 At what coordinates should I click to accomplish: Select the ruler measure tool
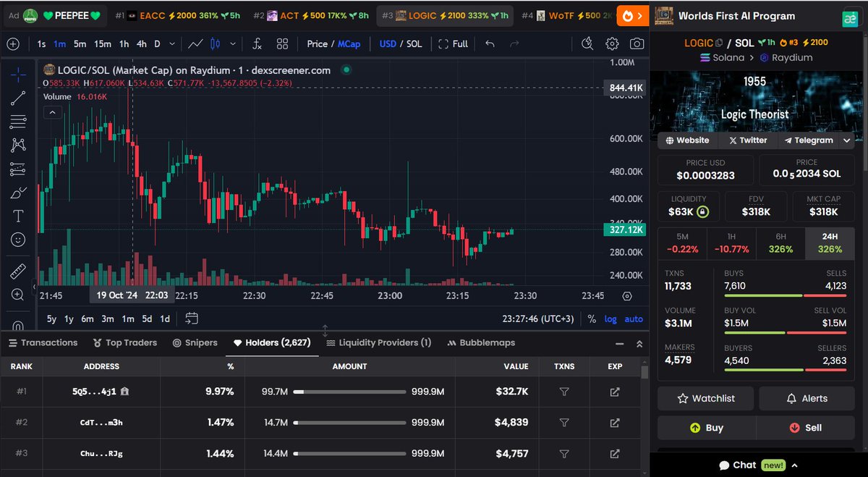pyautogui.click(x=18, y=271)
